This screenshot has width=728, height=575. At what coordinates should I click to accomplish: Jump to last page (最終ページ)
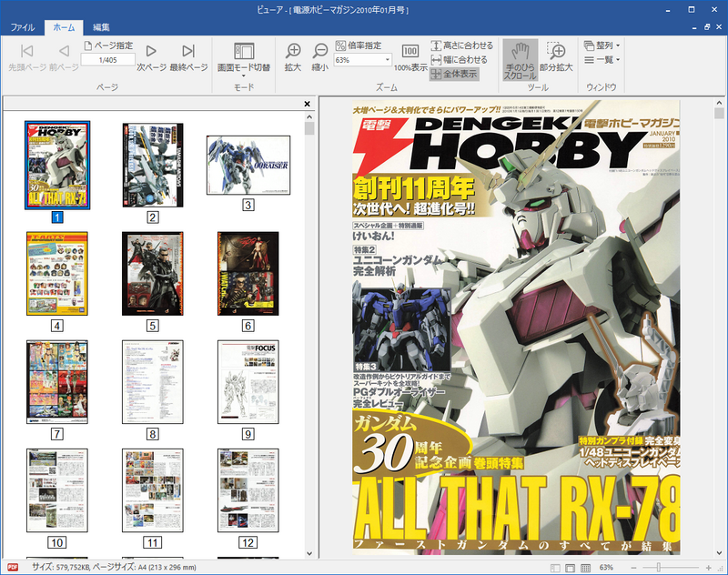pyautogui.click(x=188, y=57)
